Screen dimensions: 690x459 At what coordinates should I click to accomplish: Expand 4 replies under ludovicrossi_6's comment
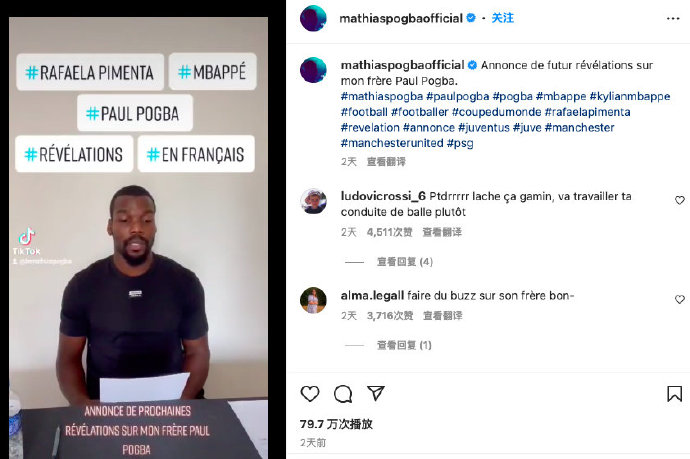pyautogui.click(x=404, y=262)
